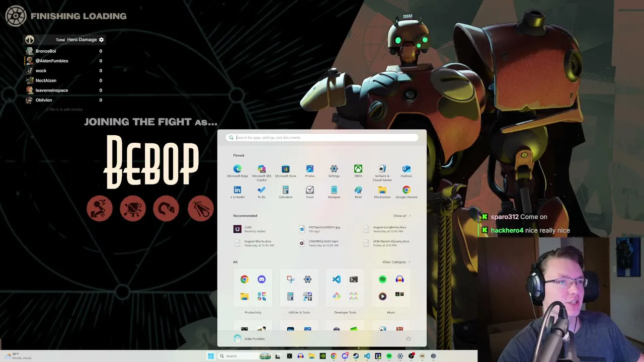The width and height of the screenshot is (644, 362).
Task: Open the Paint pinned app
Action: click(x=358, y=192)
